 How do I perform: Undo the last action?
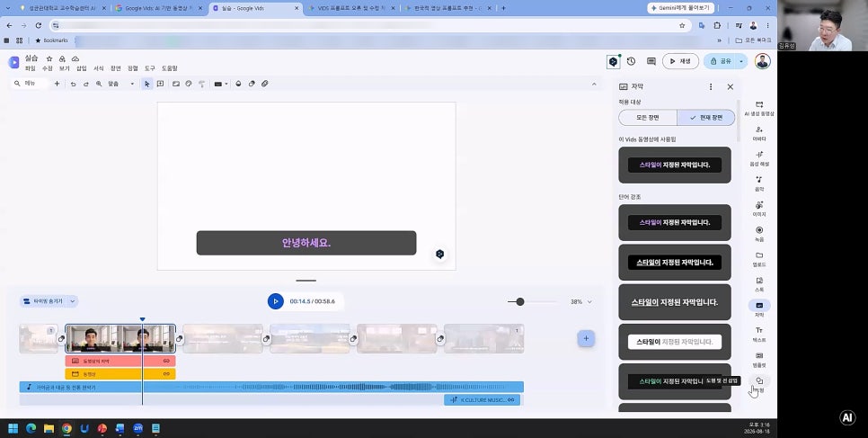click(x=73, y=84)
